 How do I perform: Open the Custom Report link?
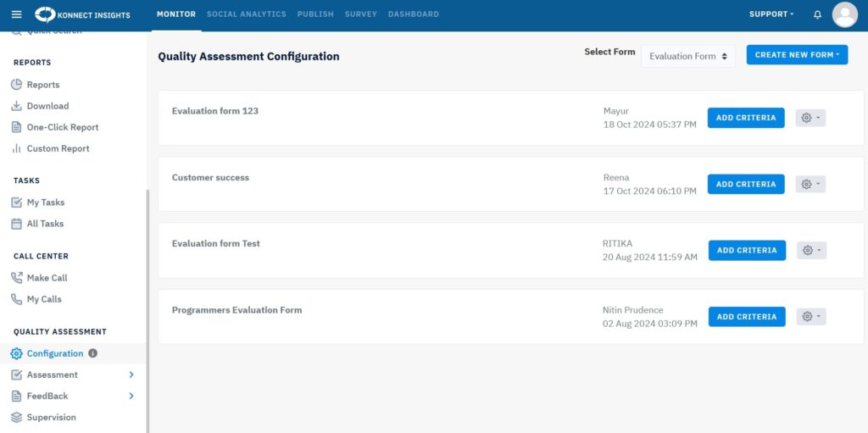58,148
